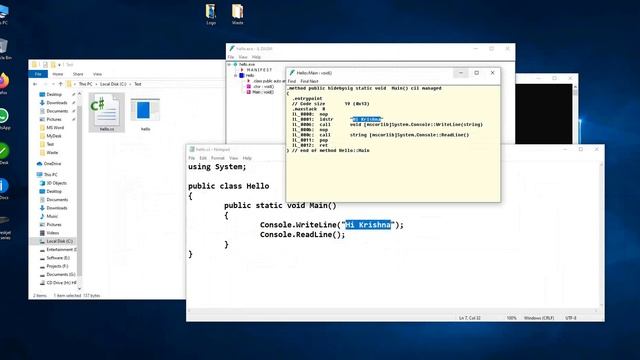Select CD Drive (H:) in navigation pane
Image resolution: width=640 pixels, height=360 pixels.
coord(61,283)
